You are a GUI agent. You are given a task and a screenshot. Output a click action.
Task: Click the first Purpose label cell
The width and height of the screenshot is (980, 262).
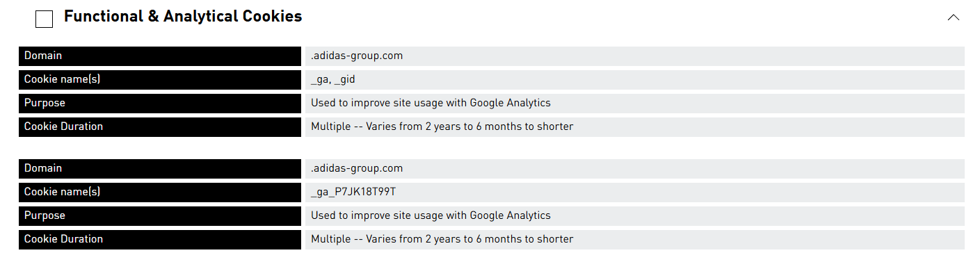pos(160,104)
